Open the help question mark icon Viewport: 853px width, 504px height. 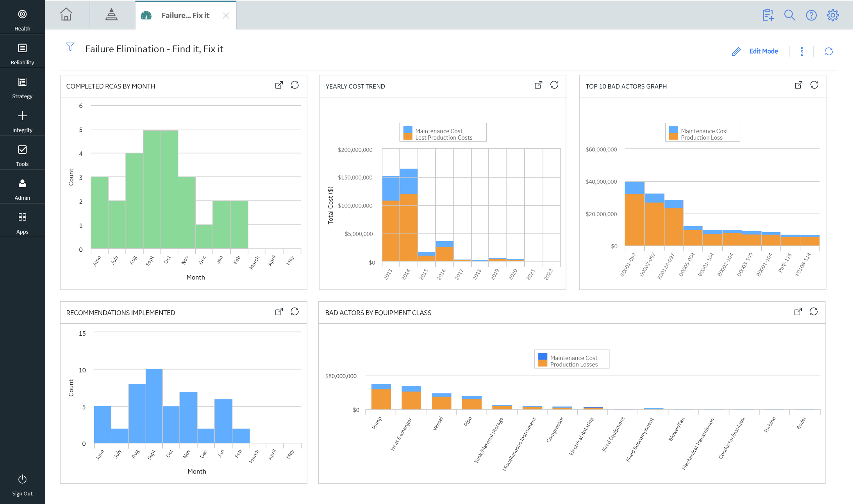coord(811,15)
